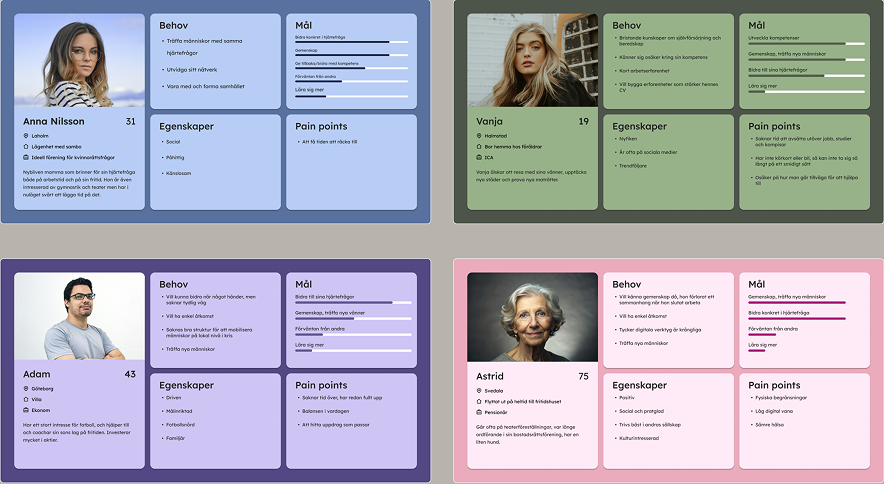Click Adam's profile picture

point(80,317)
